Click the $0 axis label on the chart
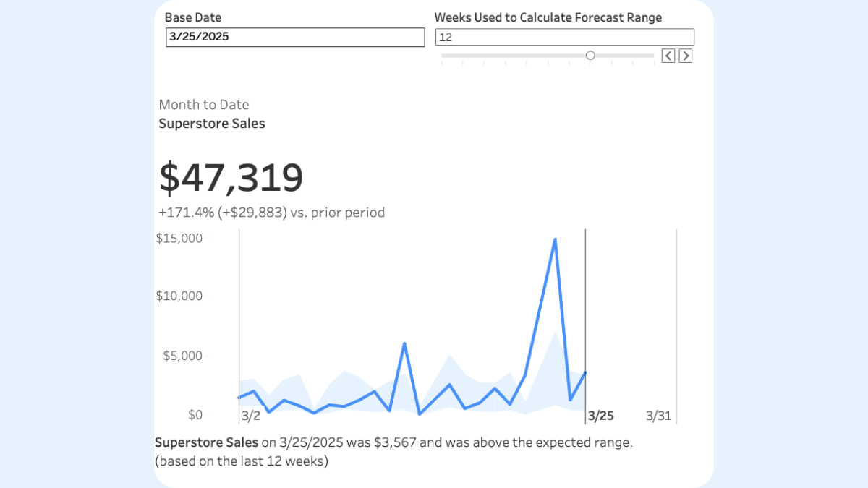 195,415
